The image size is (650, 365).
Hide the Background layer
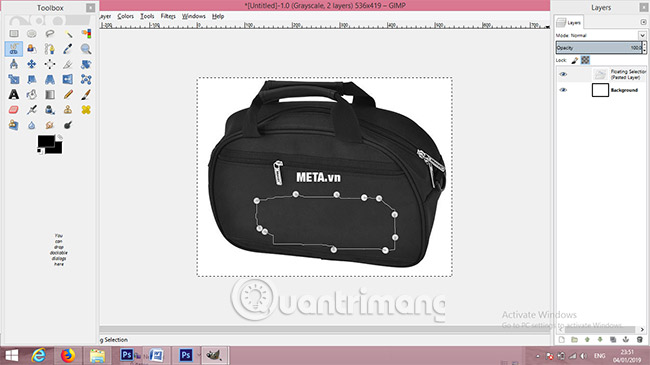pos(563,90)
